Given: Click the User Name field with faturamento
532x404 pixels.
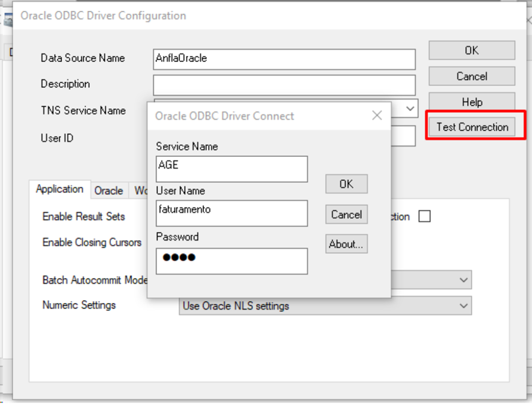Looking at the screenshot, I should click(x=232, y=213).
